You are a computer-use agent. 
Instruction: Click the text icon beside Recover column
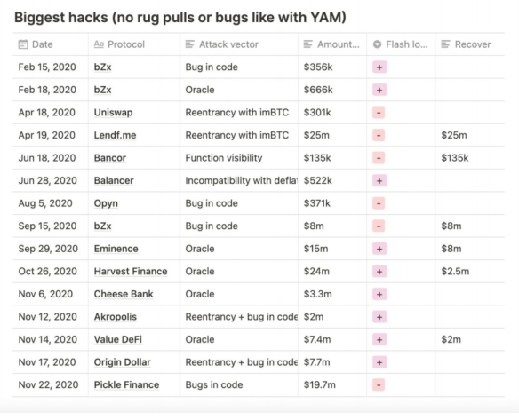(x=445, y=44)
